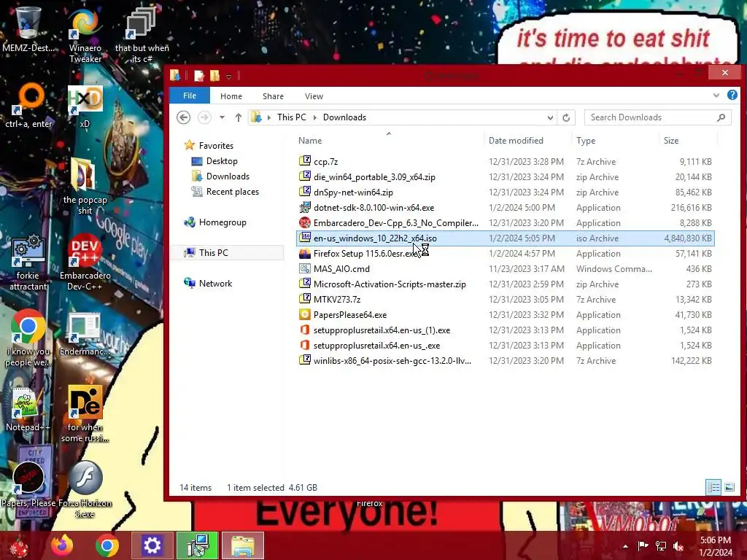Viewport: 747px width, 560px height.
Task: Open Embarcadero Dev-C++ desktop shortcut
Action: (85, 262)
